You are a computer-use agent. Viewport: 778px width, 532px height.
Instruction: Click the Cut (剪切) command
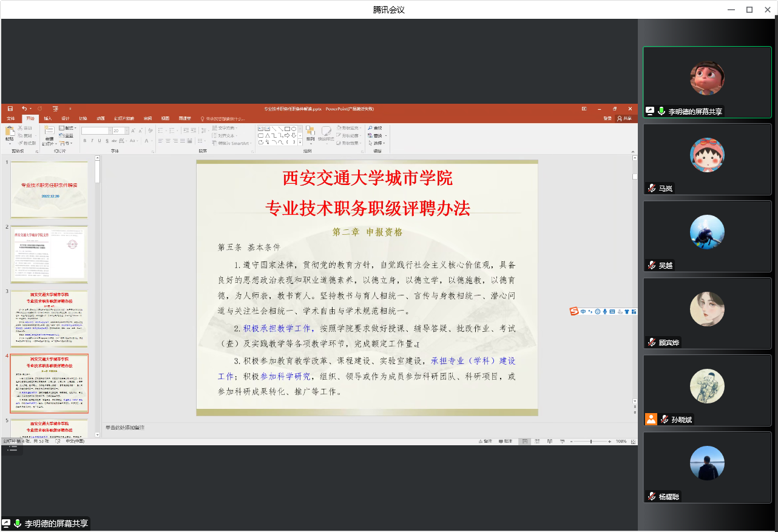(x=25, y=128)
